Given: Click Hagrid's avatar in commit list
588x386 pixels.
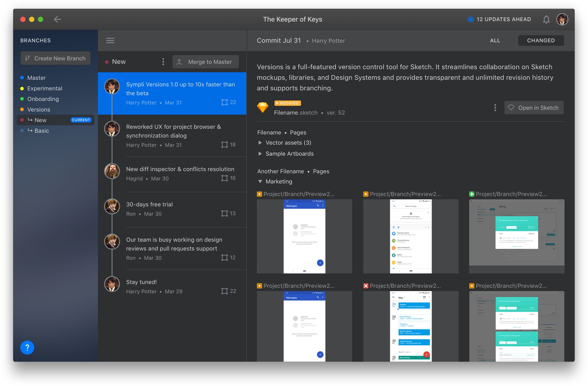Looking at the screenshot, I should (112, 171).
